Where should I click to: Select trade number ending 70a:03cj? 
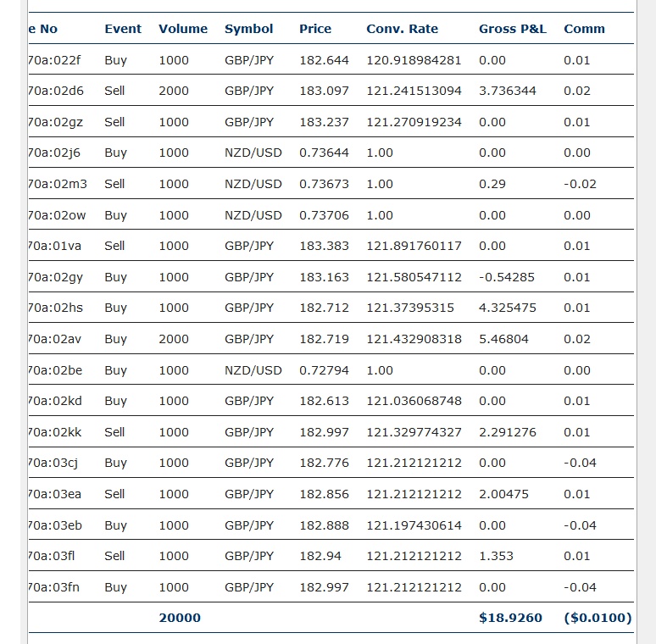[x=55, y=463]
